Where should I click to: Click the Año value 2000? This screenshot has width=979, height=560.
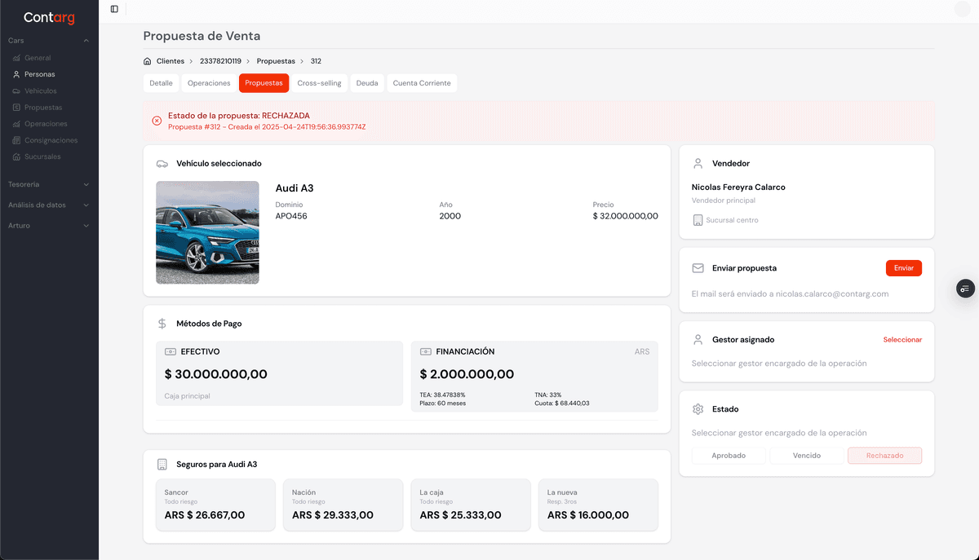click(450, 216)
